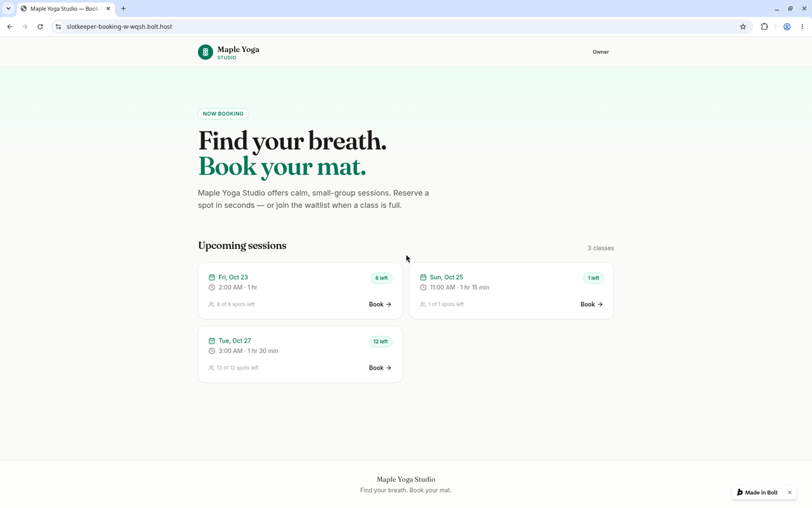Open the Chrome profile avatar icon

[787, 27]
